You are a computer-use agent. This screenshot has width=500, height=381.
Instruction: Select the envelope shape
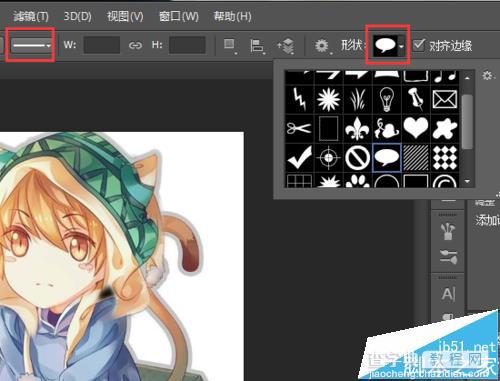pos(445,99)
